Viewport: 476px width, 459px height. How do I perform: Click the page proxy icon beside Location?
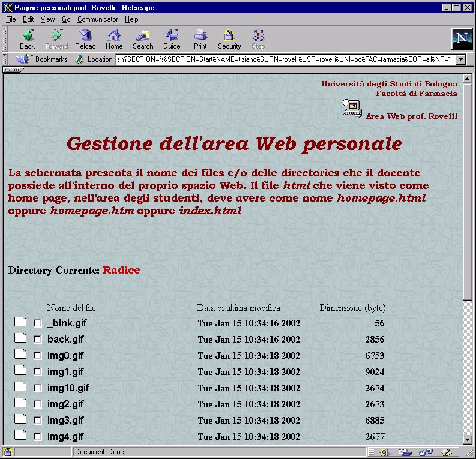tap(80, 59)
